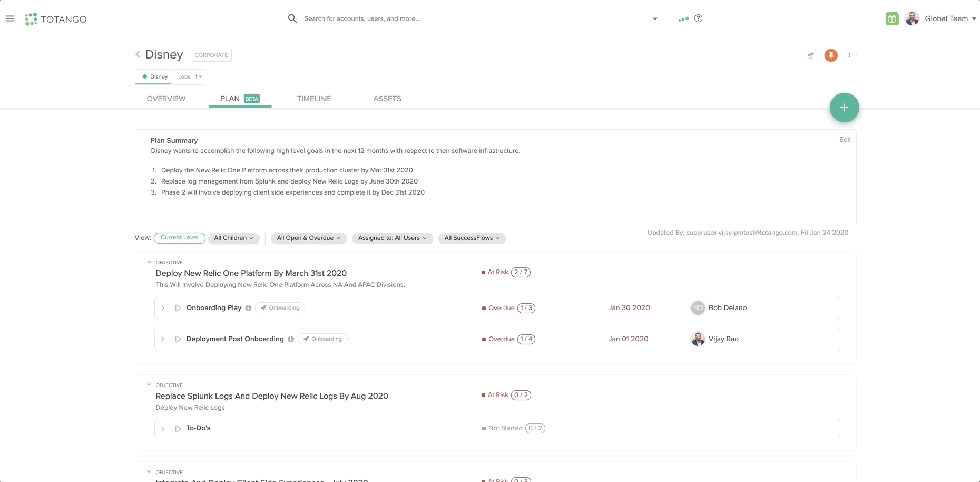
Task: Click the Onboarding Play title
Action: pos(213,308)
